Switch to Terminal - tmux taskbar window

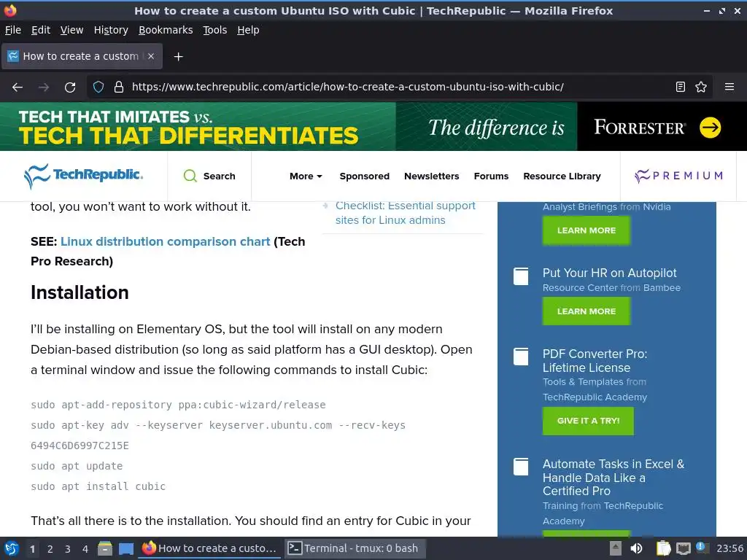[355, 548]
